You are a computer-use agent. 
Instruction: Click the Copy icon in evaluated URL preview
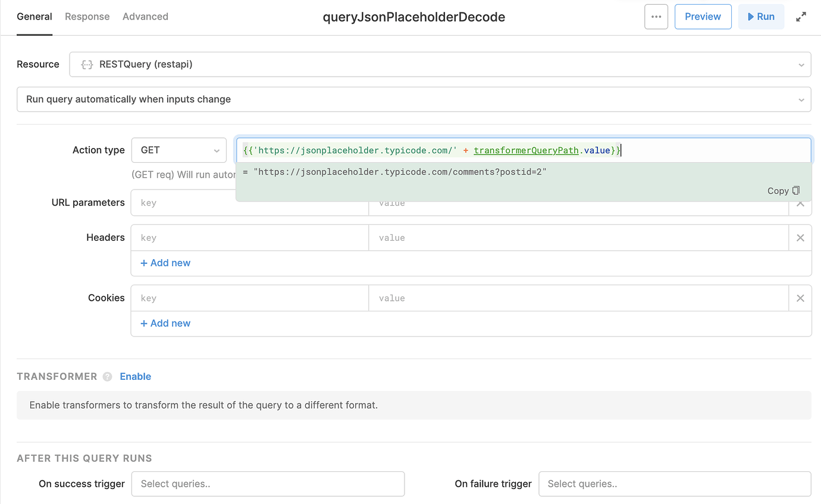pos(796,191)
